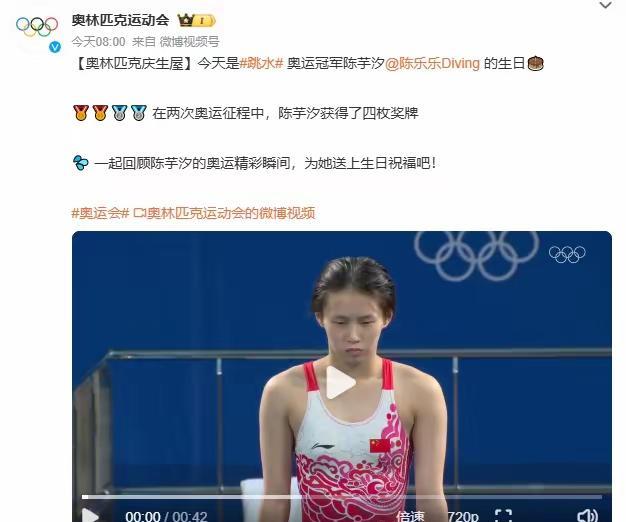The image size is (626, 522).
Task: Open the #奥运会# hashtag link
Action: [x=101, y=213]
